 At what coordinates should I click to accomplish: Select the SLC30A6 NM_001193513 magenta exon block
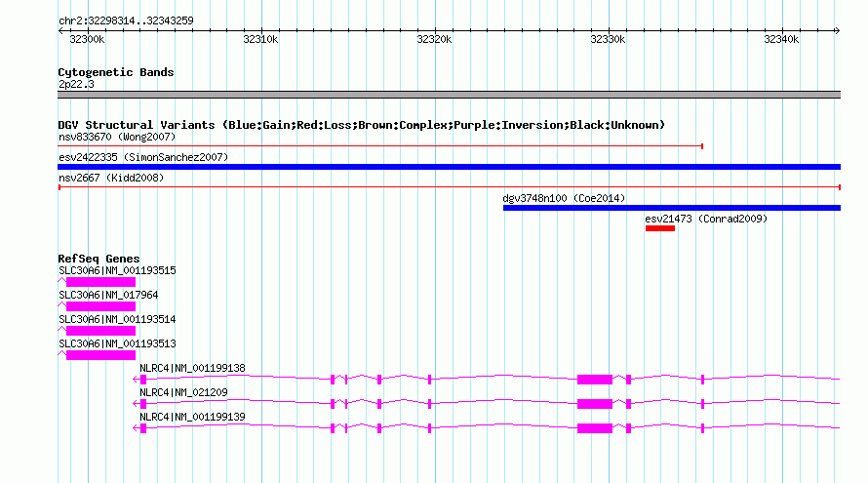click(100, 355)
